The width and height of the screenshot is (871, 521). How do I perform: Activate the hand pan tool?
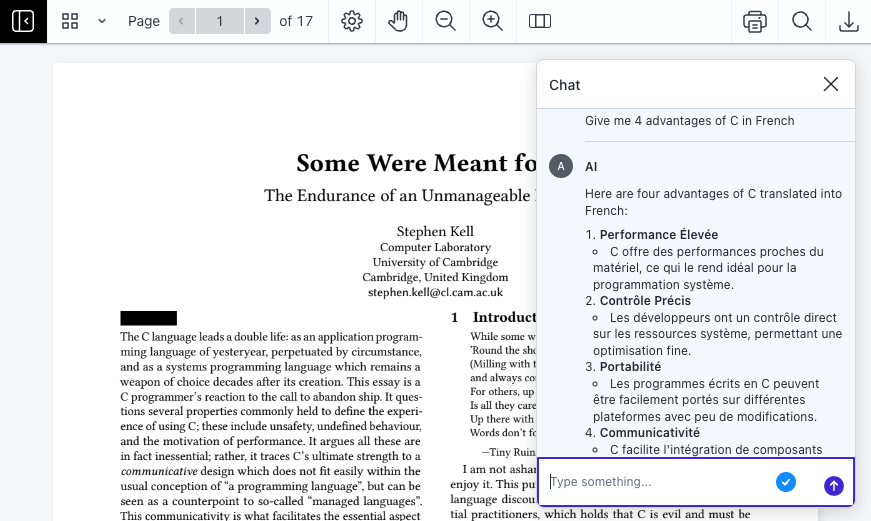pos(398,21)
